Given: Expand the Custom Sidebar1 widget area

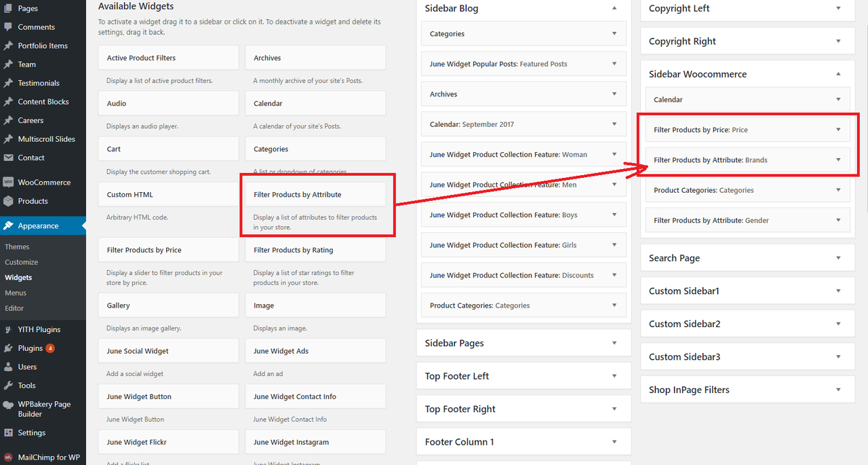Looking at the screenshot, I should [x=838, y=291].
